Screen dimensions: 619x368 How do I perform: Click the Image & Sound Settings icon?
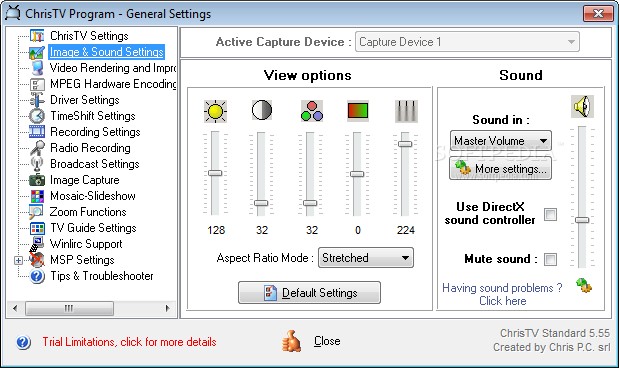pos(37,52)
